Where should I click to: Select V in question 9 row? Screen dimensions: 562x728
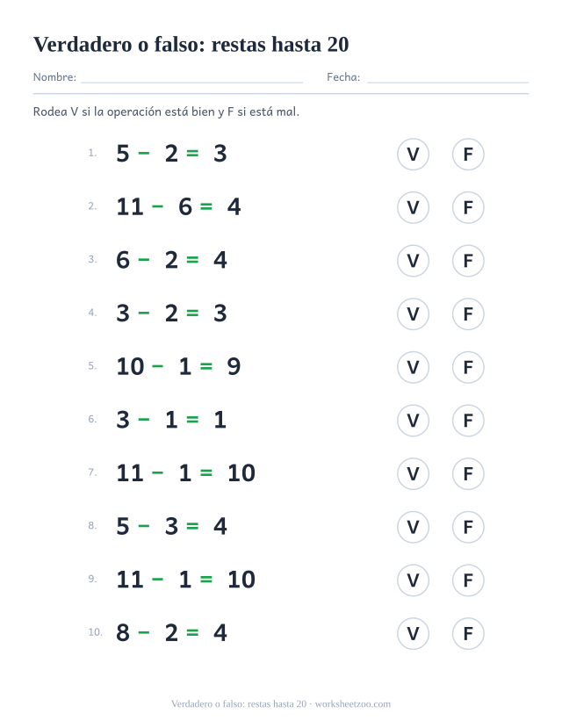click(x=413, y=580)
